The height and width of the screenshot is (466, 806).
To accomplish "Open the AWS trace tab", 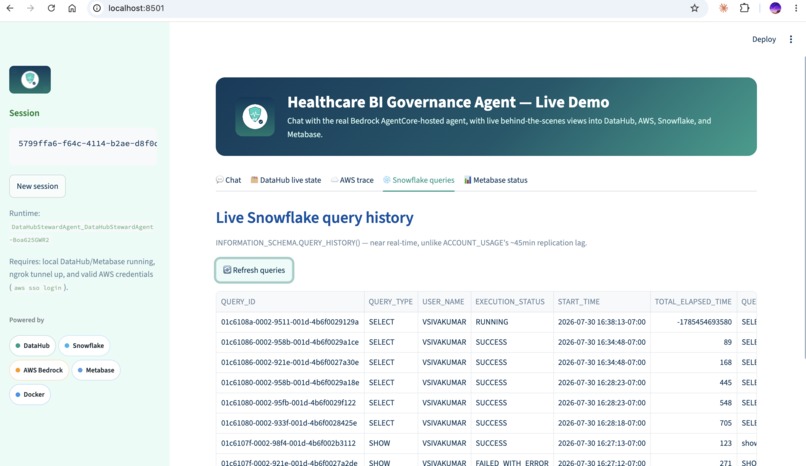I will [352, 180].
